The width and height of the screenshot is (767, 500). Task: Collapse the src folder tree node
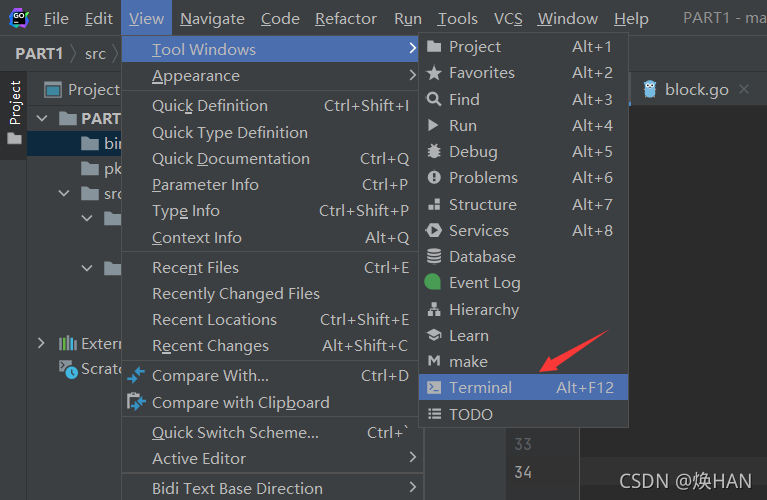(64, 193)
